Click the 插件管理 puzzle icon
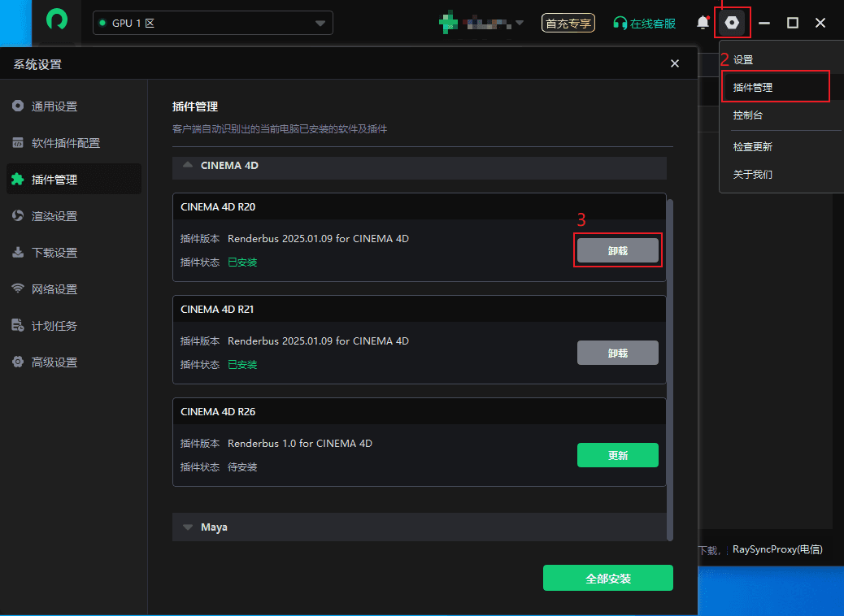 pos(18,179)
